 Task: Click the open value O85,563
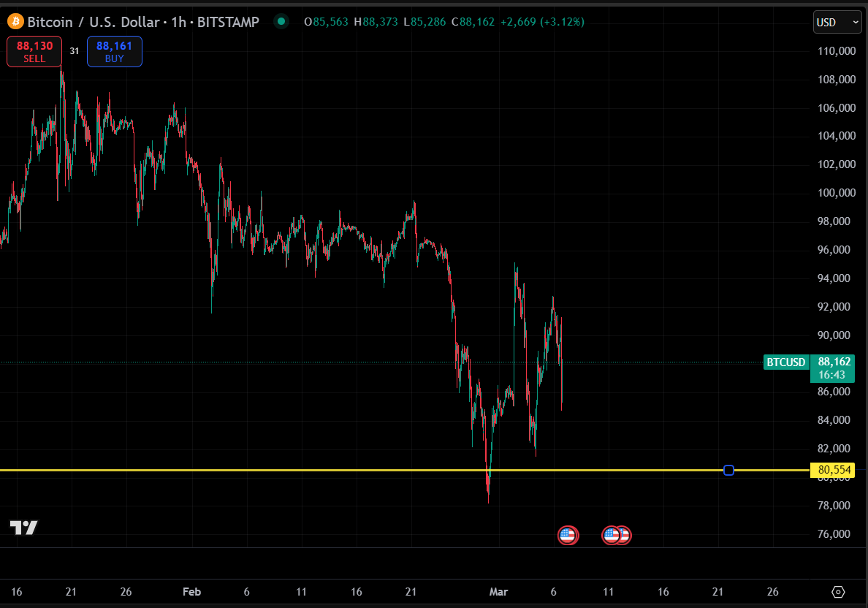(x=326, y=22)
